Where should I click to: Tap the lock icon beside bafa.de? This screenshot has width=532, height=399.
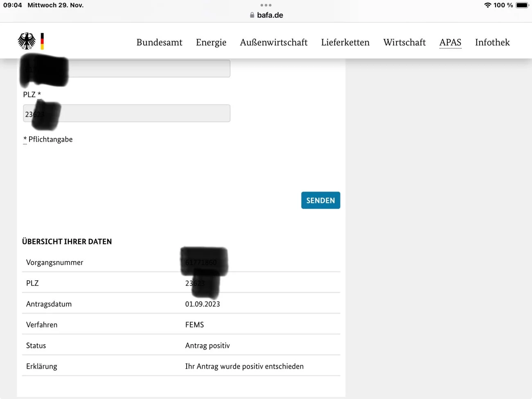(252, 15)
